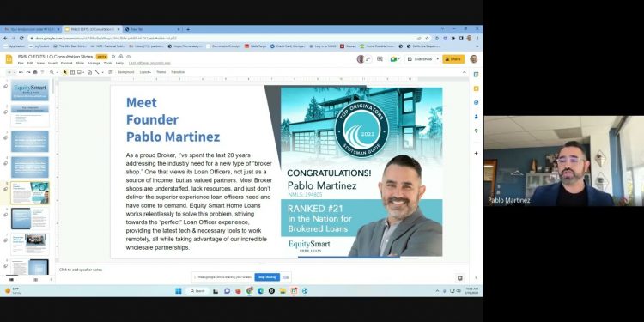Select the Meet Founder Pablo Martinez title
Image resolution: width=644 pixels, height=322 pixels.
[x=173, y=119]
